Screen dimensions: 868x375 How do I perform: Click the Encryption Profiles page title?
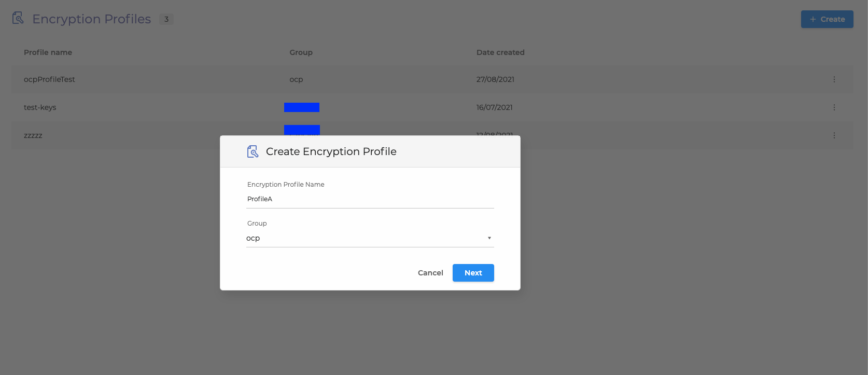[x=91, y=19]
